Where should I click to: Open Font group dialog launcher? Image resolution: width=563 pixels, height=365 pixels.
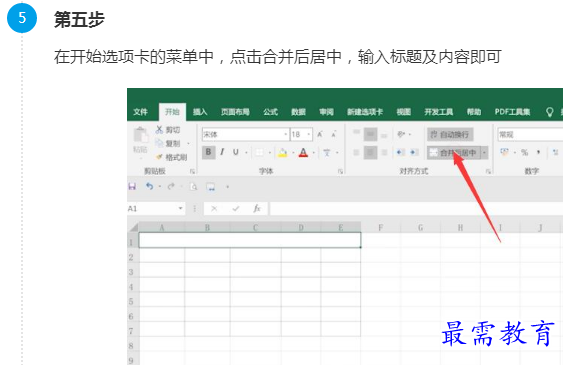click(x=340, y=172)
